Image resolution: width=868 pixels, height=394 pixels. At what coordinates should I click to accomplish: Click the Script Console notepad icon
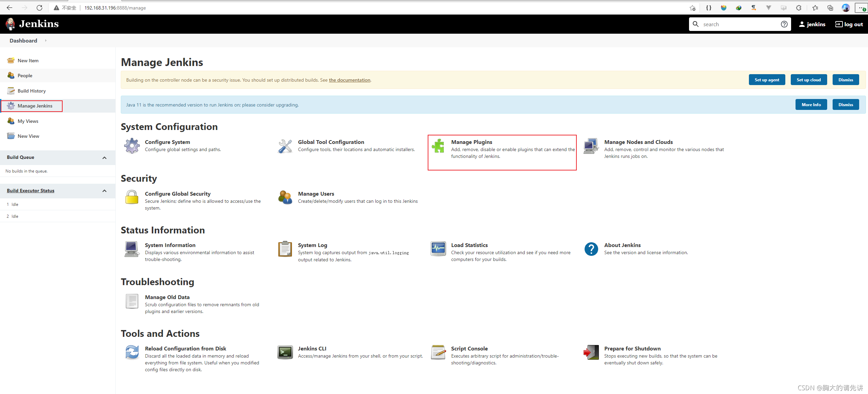(x=438, y=352)
